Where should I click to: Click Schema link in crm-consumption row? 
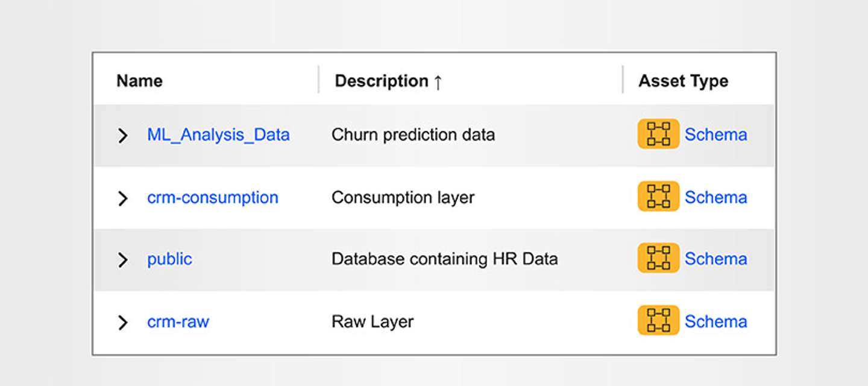(x=715, y=197)
